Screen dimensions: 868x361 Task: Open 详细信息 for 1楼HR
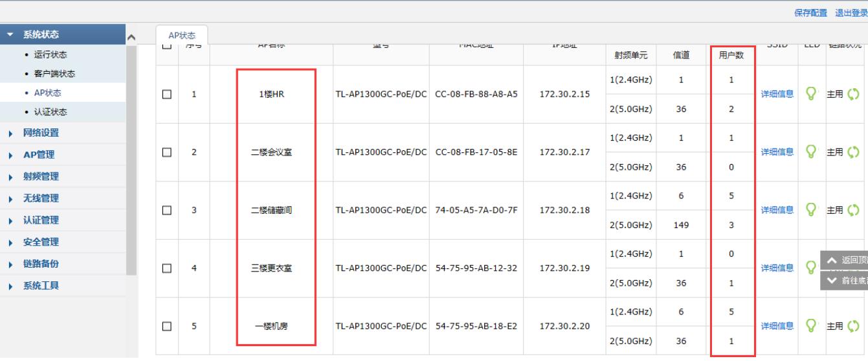(x=777, y=95)
